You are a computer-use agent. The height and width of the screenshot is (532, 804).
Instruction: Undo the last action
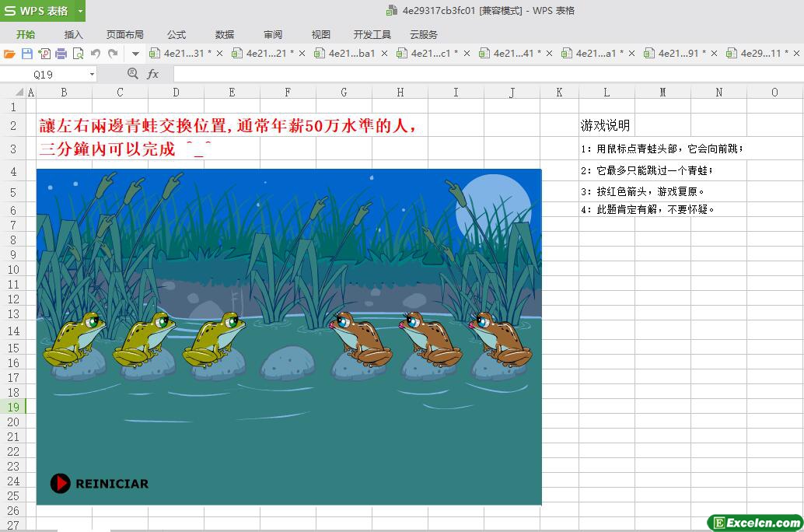(x=96, y=54)
